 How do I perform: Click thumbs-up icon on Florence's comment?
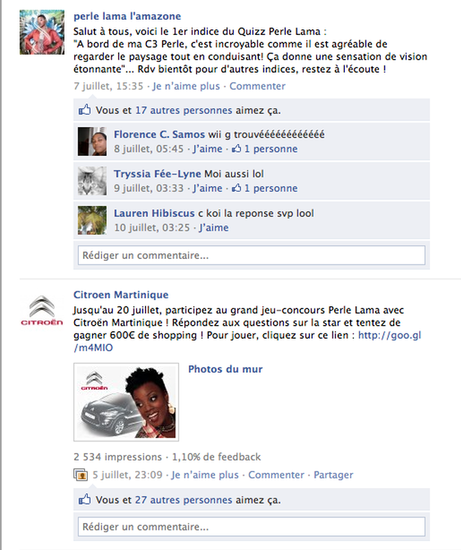pos(237,148)
